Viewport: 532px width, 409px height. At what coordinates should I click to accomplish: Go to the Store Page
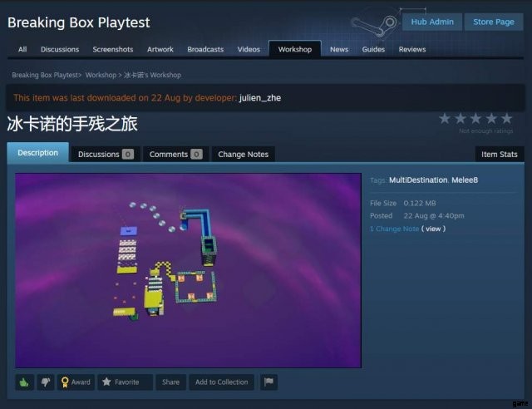(494, 22)
